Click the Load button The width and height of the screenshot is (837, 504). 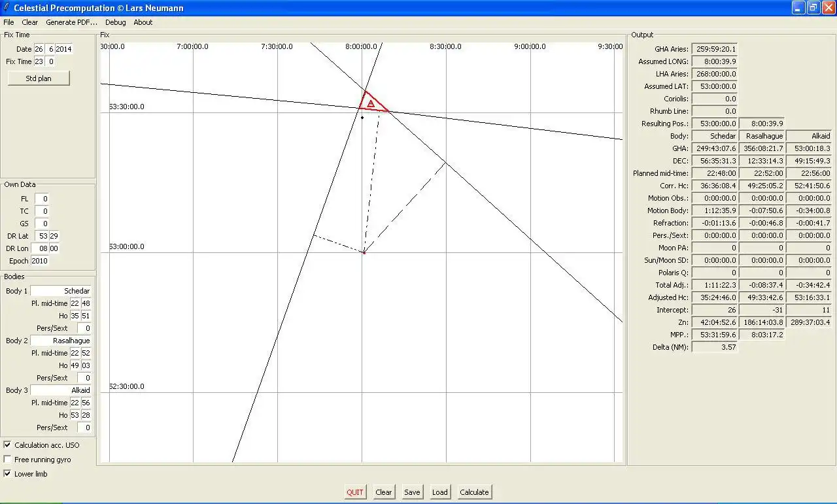pos(440,492)
